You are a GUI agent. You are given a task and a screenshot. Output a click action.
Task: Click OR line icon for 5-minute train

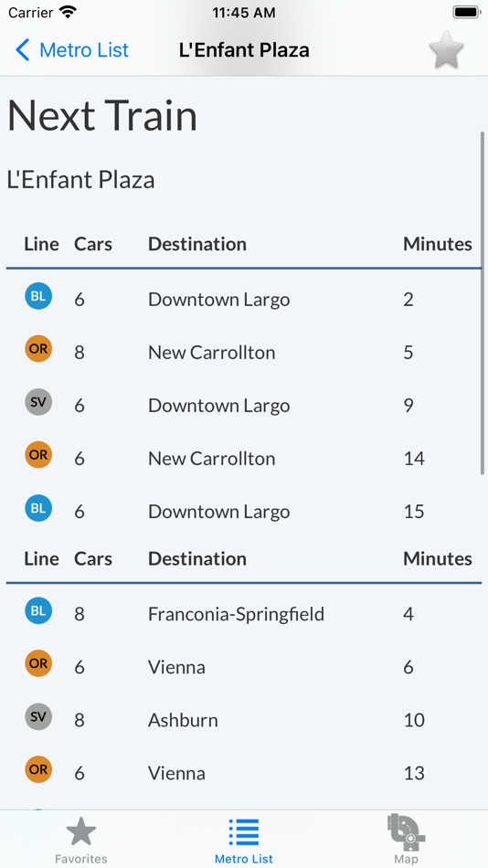[x=38, y=349]
